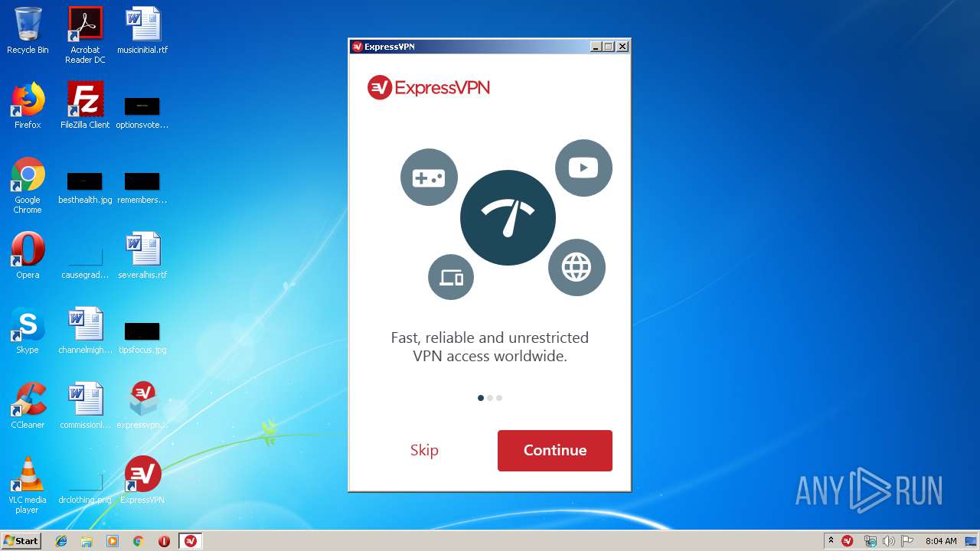
Task: Go to the second page indicator dot
Action: coord(490,398)
